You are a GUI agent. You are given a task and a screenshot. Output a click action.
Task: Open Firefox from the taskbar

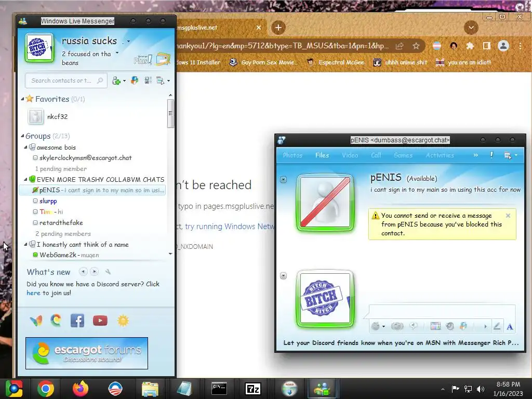[81, 389]
